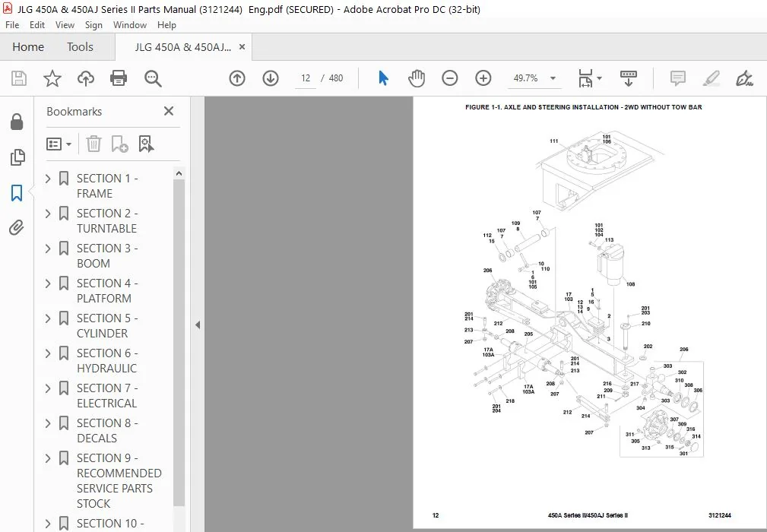
Task: Expand the SECTION 6 - HYDRAULIC bookmark
Action: pos(48,353)
